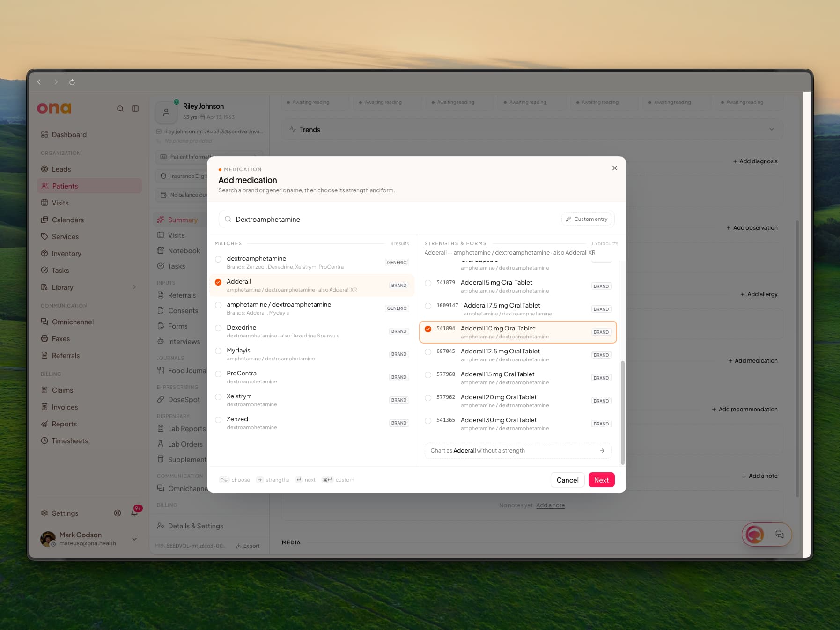Click the Next button
Screen dimensions: 840x630
point(602,480)
